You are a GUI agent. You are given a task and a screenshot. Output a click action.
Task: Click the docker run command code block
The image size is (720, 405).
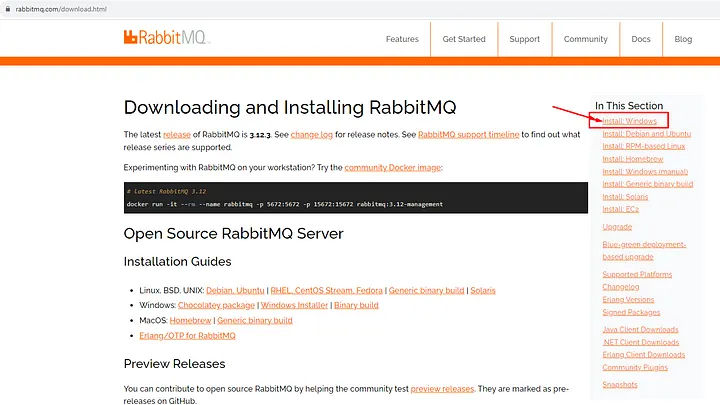coord(355,197)
